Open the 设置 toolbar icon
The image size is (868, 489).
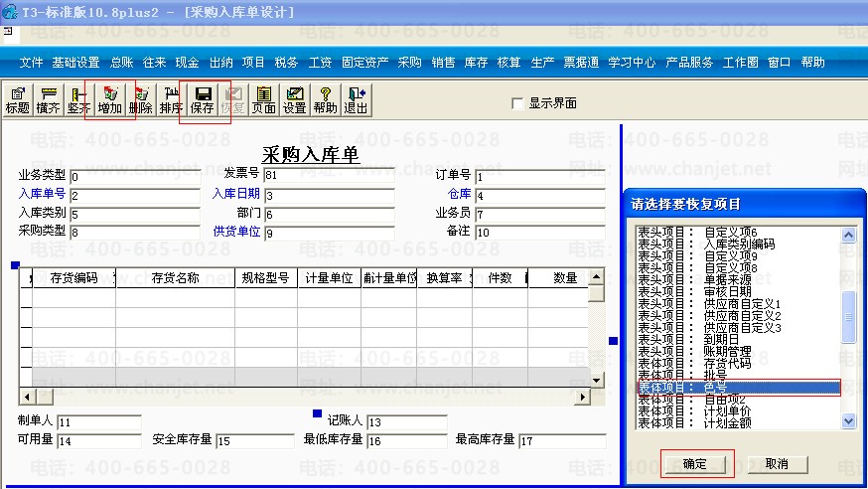click(294, 100)
